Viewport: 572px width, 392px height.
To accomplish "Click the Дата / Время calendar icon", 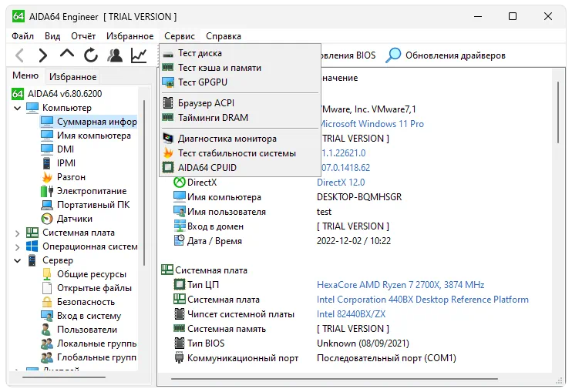I will tap(179, 240).
